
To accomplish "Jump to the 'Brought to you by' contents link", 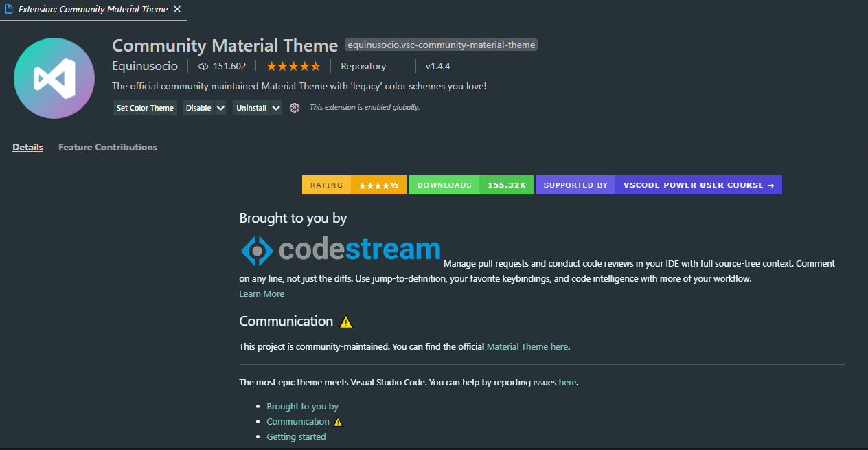I will pos(303,406).
